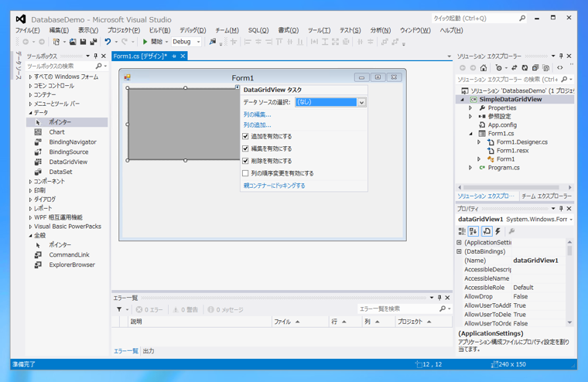Show events lightning icon in Properties

click(498, 231)
